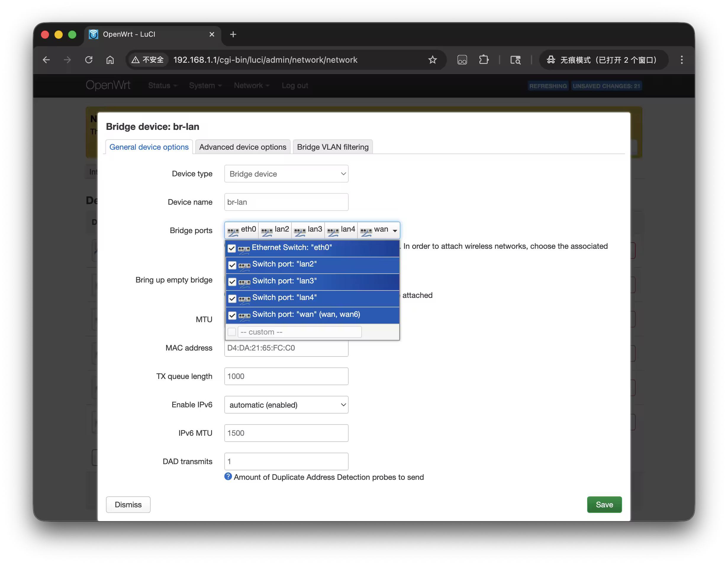Screen dimensions: 728x565
Task: Click the glasses icon beside the bookmark star
Action: pyautogui.click(x=462, y=60)
